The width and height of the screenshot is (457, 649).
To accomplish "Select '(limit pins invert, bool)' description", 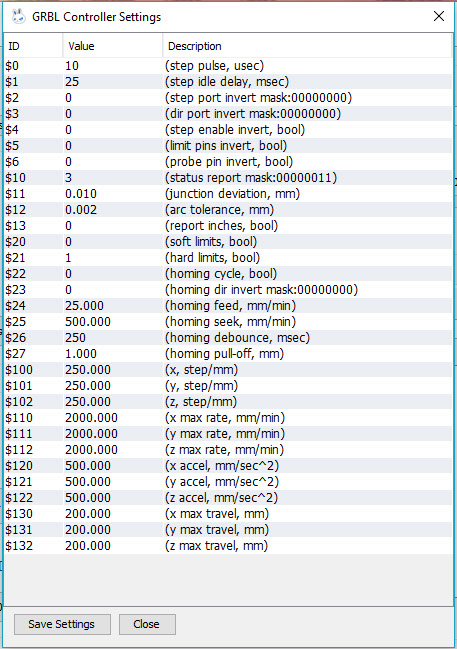I will [226, 146].
